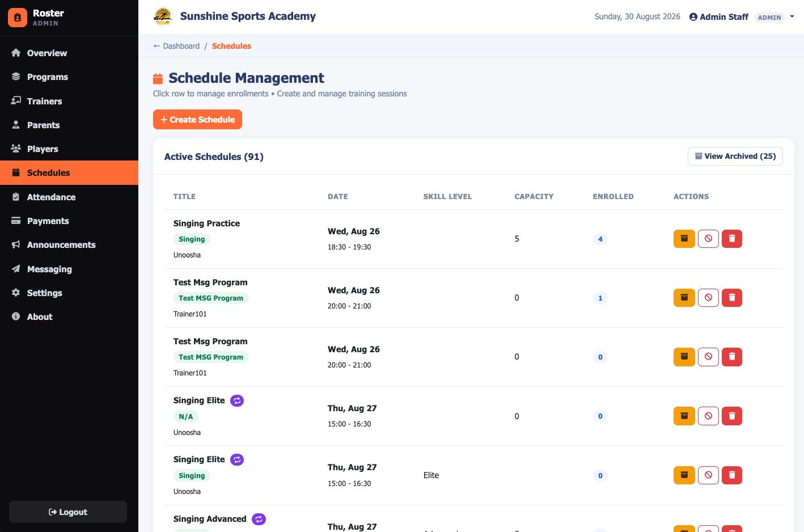
Task: Click the Roster app logo icon
Action: click(18, 18)
